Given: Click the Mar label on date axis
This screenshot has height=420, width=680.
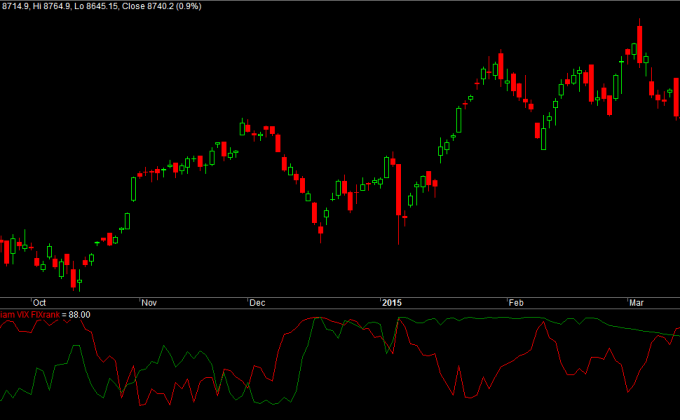Looking at the screenshot, I should 636,303.
